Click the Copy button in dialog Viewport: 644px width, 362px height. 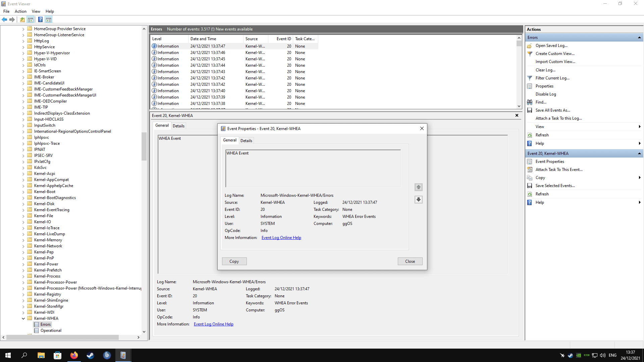(x=234, y=261)
